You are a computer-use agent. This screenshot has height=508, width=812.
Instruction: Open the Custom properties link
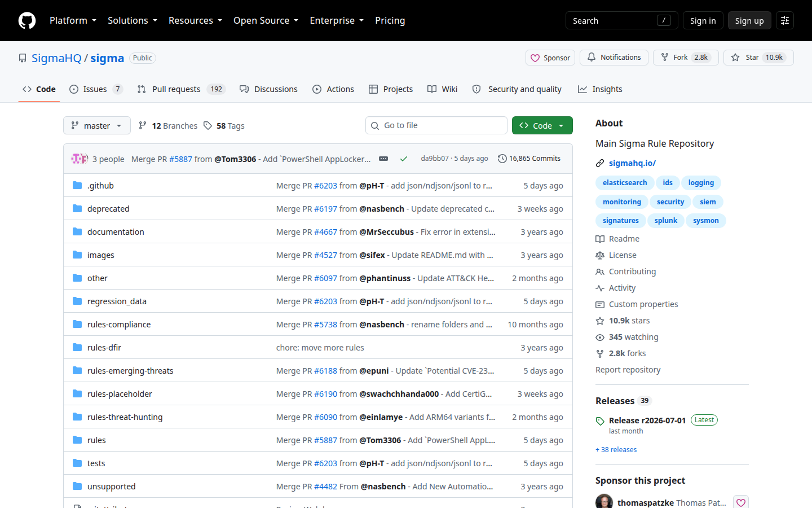pos(637,304)
